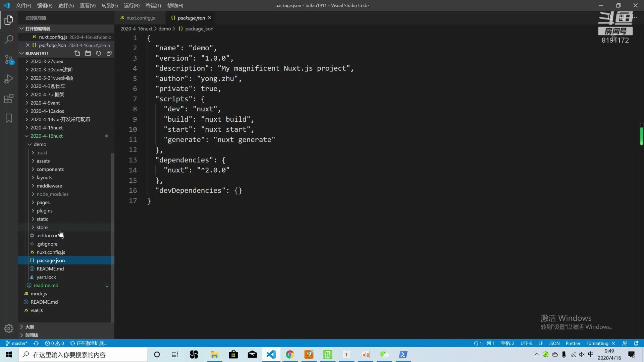The width and height of the screenshot is (644, 362).
Task: Open the Run and Debug view
Action: click(9, 79)
